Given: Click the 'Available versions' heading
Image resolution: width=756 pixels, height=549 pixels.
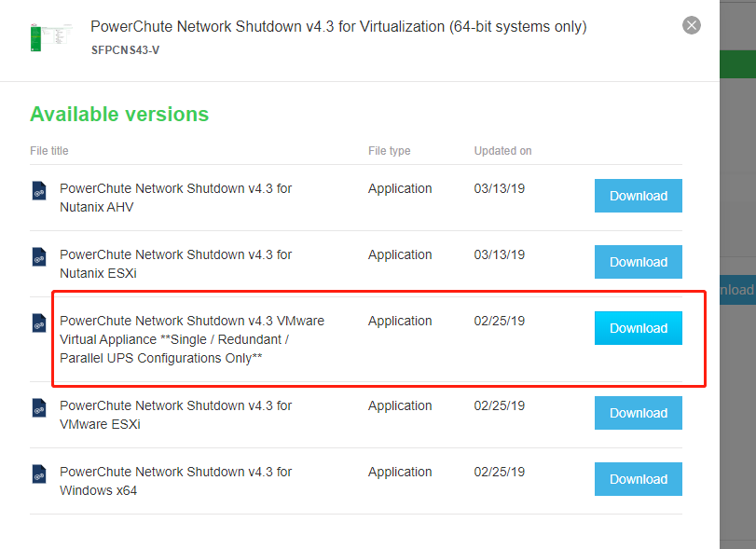Looking at the screenshot, I should click(119, 115).
